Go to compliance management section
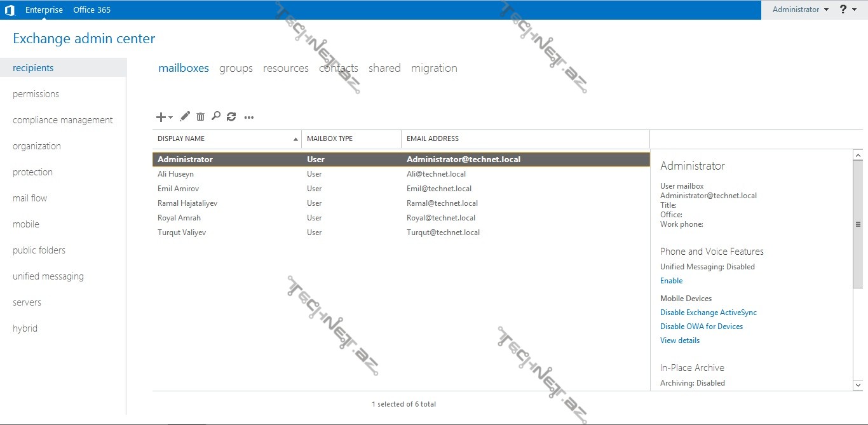868x425 pixels. [62, 120]
